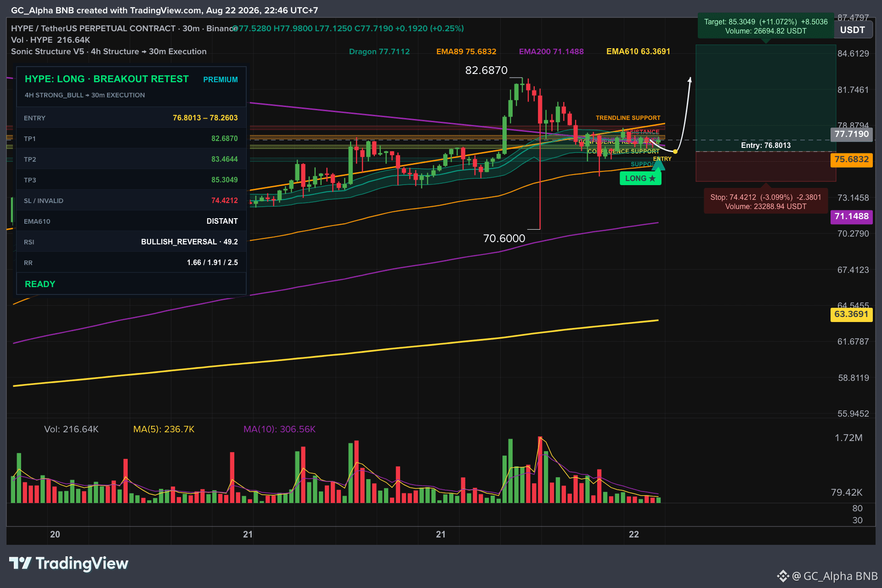Click the Vol: 216.64K volume label
Screen dimensions: 882x588
click(x=71, y=429)
